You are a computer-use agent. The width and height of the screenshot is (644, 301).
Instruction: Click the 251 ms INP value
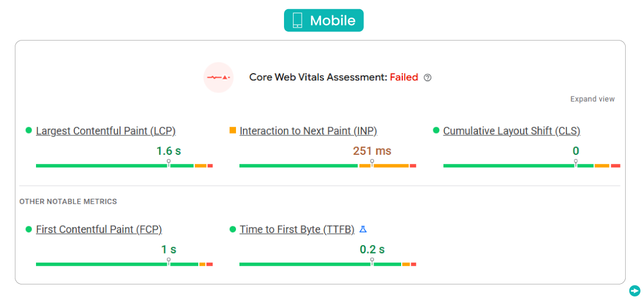(372, 151)
